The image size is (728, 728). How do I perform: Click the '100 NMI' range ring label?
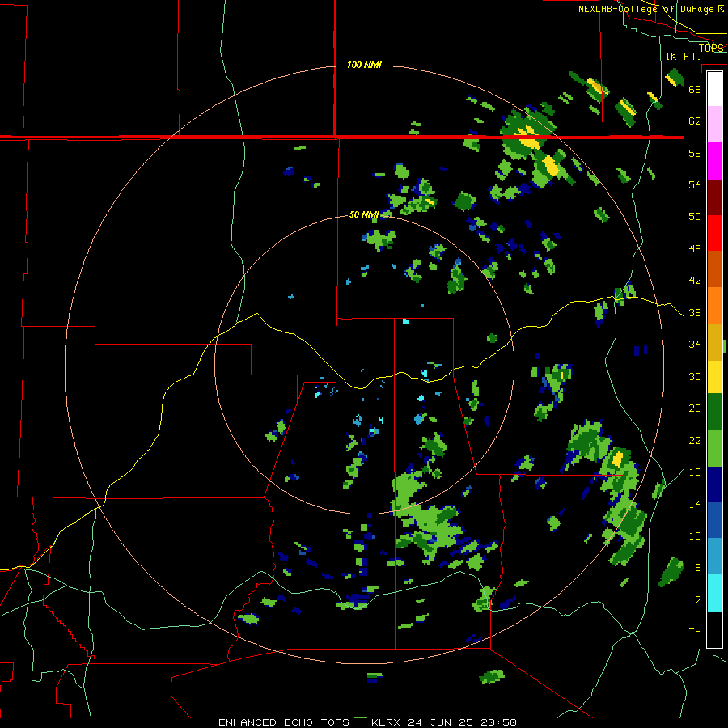(364, 65)
